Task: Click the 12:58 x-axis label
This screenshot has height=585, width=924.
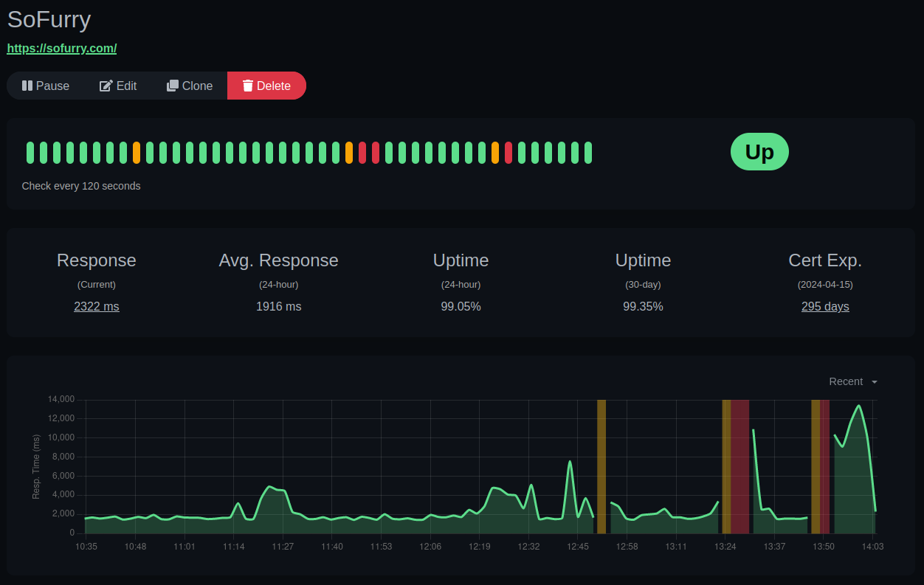Action: [627, 547]
